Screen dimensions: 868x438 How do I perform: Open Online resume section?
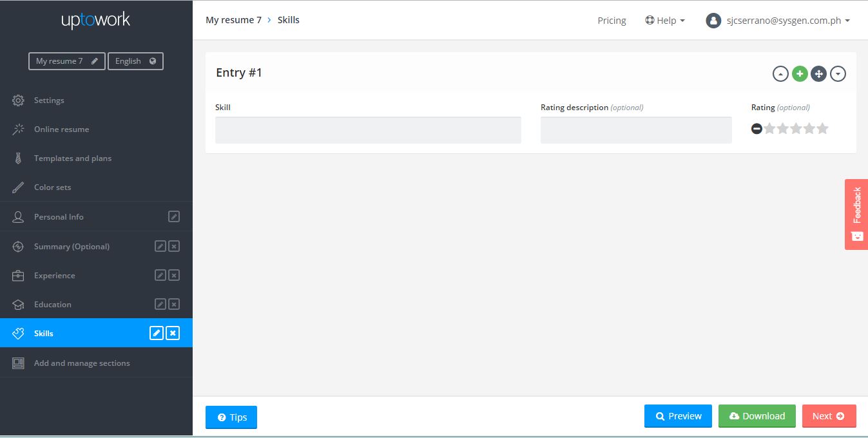pos(96,129)
